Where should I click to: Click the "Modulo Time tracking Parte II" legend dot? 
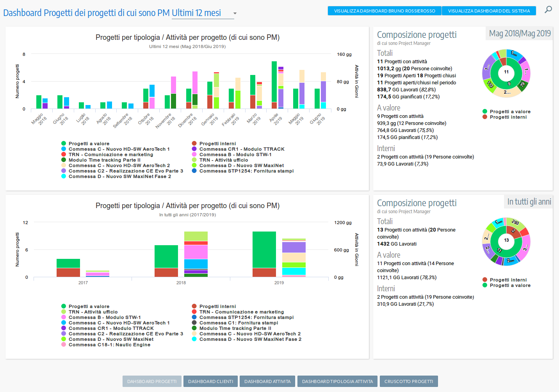tap(63, 160)
